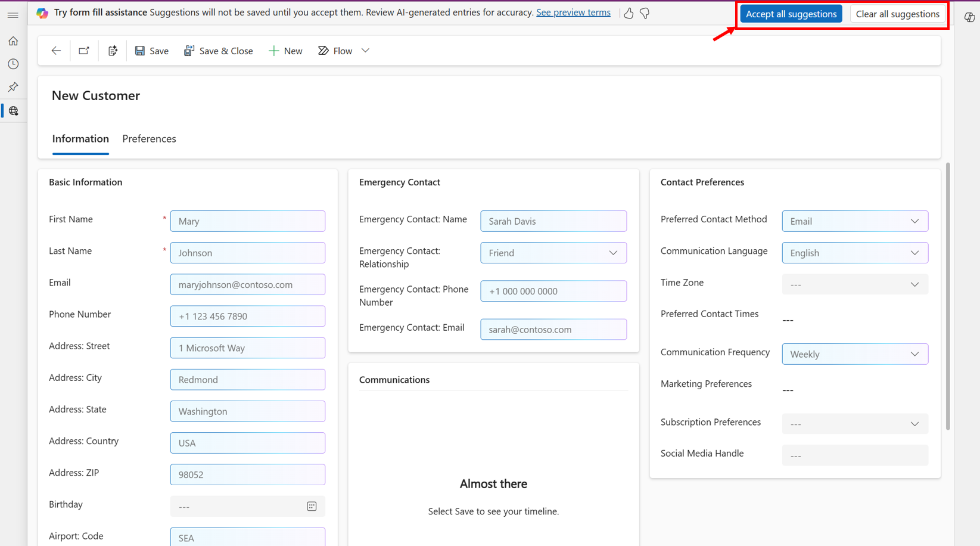Switch to the Preferences tab
980x546 pixels.
pos(149,138)
